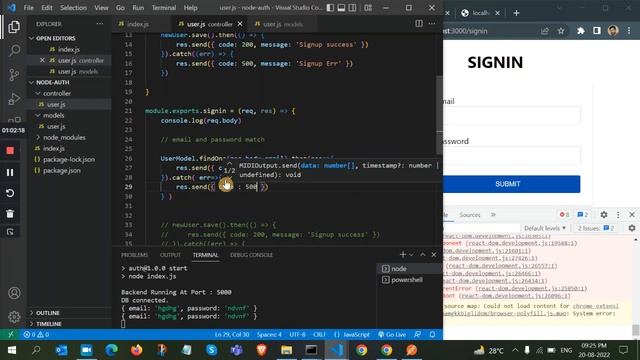Viewport: 640px width, 360px height.
Task: Open the Manage gear in VS Code
Action: coord(14,316)
